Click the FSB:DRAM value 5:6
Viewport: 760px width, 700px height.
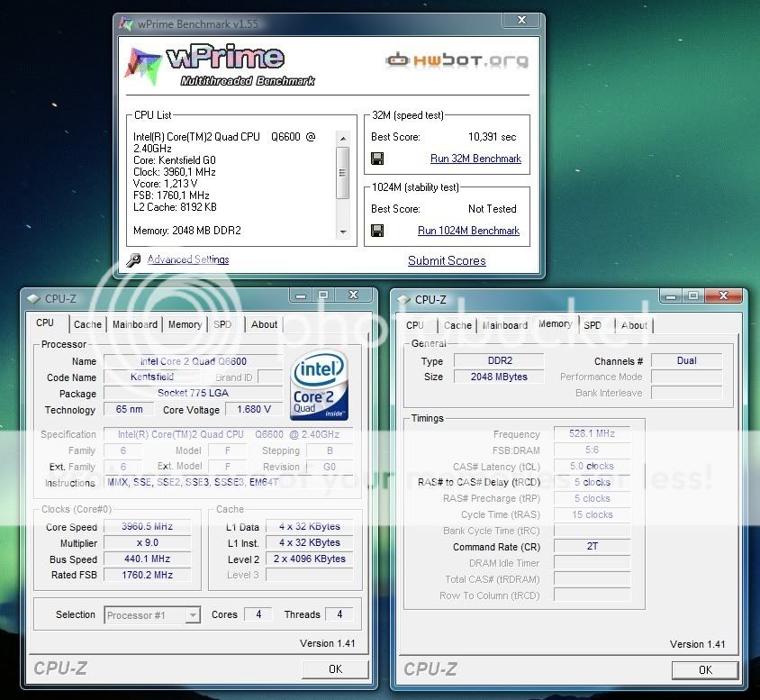click(592, 450)
